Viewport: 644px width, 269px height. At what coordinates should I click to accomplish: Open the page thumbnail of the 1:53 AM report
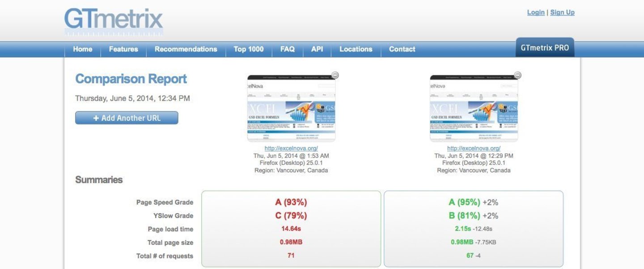pos(291,108)
